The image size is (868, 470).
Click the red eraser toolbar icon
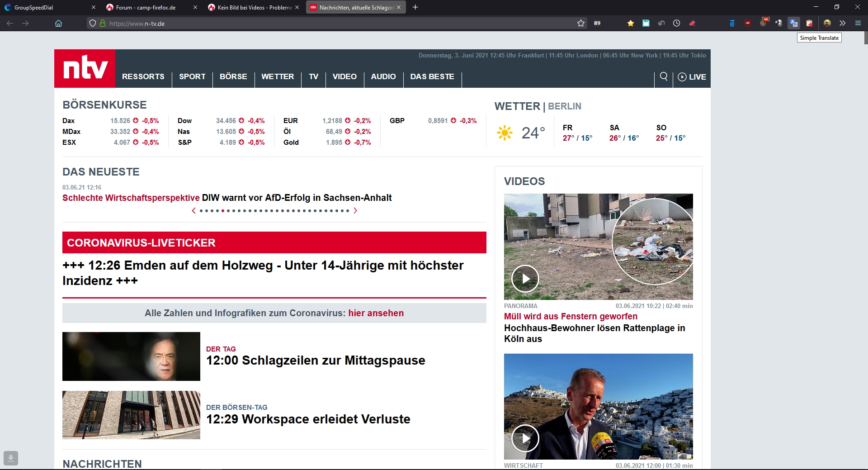coord(692,23)
